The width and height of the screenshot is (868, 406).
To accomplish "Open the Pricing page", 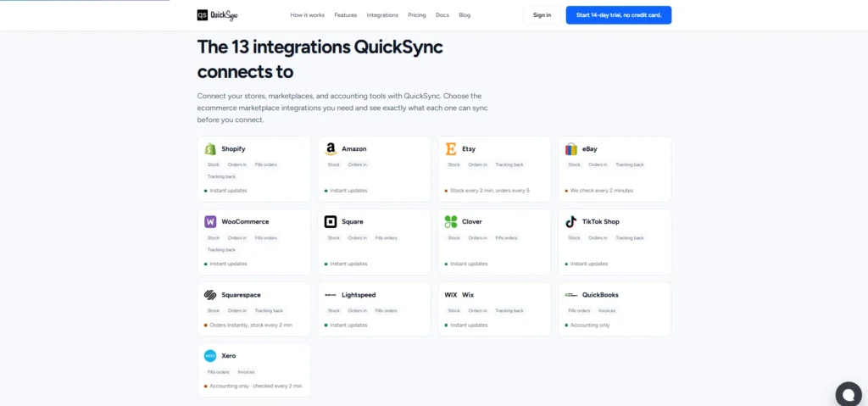I will 417,15.
